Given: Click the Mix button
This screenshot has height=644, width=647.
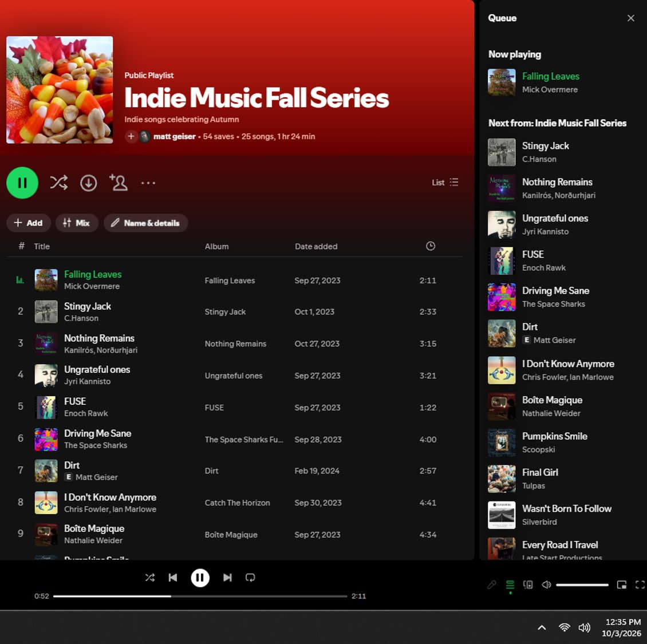Looking at the screenshot, I should 77,223.
